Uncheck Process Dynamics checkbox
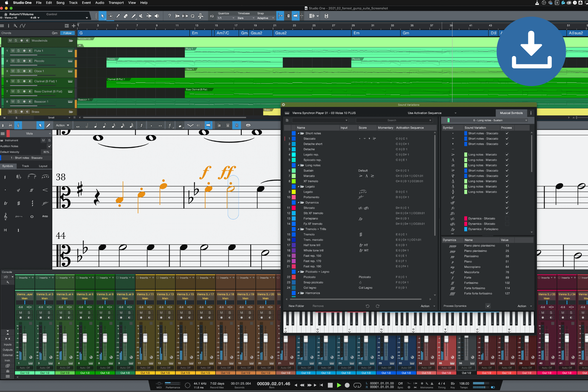 point(488,306)
